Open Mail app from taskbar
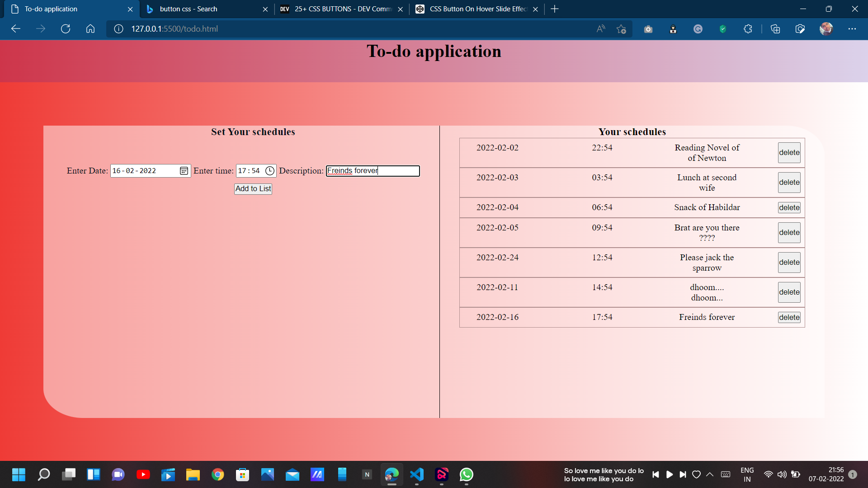The image size is (868, 488). pyautogui.click(x=292, y=474)
